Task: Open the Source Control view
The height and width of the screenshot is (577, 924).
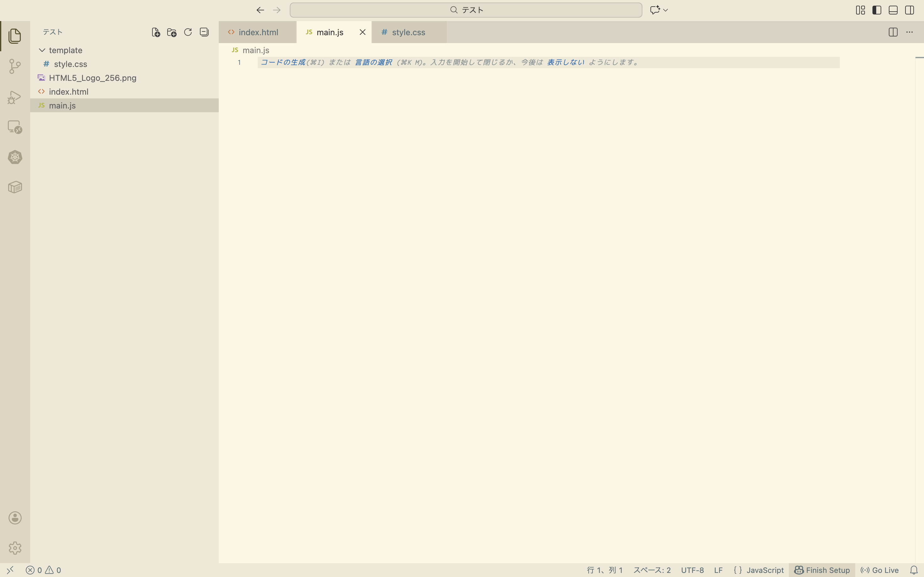Action: 15,66
